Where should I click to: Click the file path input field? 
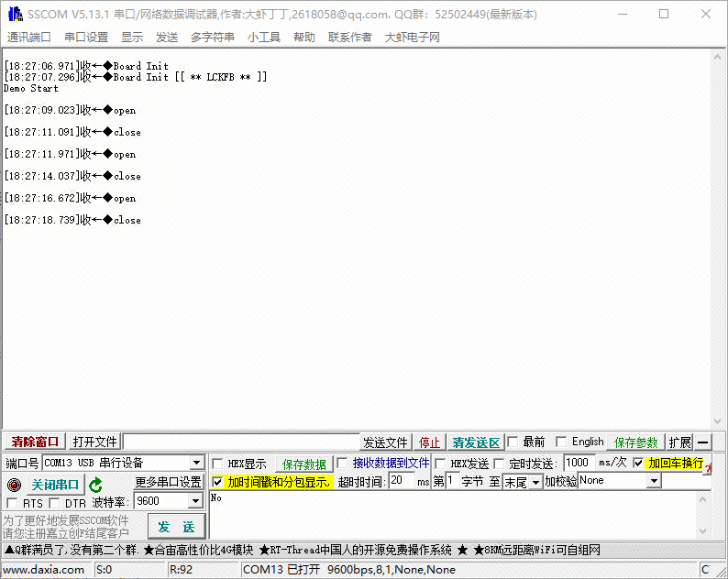tap(241, 442)
